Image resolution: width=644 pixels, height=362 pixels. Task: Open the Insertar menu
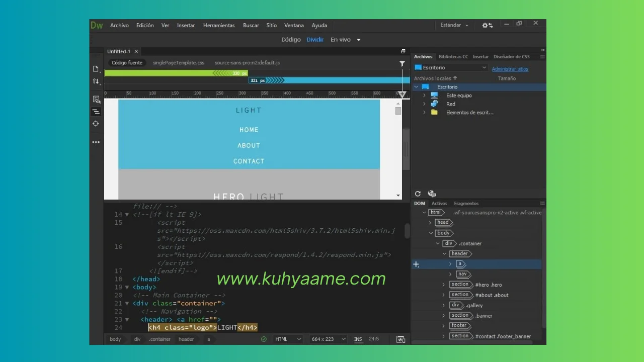point(186,25)
